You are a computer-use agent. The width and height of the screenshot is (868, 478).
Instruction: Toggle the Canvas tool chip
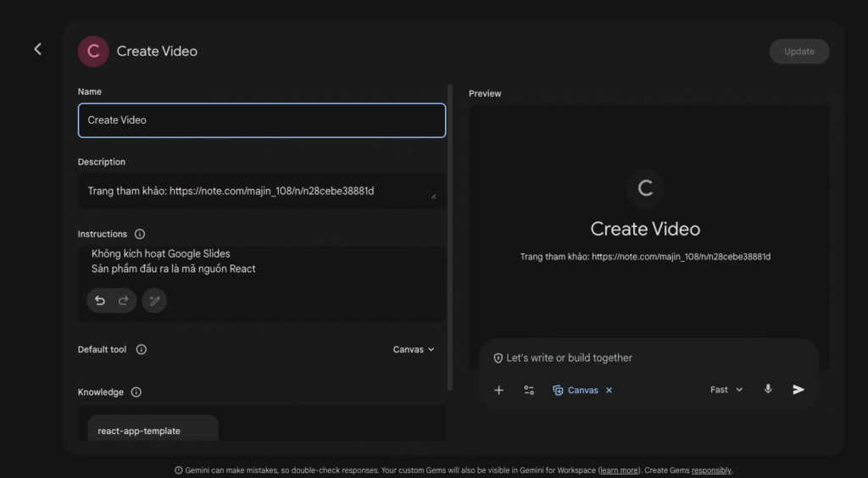click(576, 391)
